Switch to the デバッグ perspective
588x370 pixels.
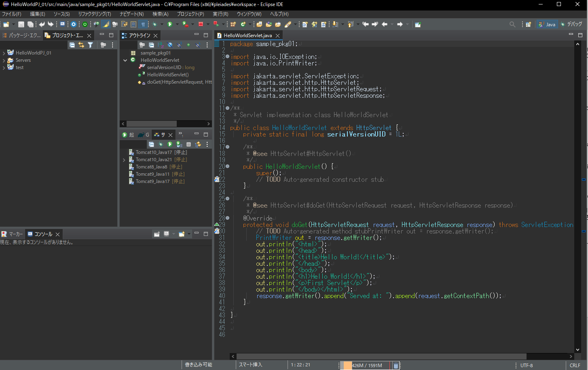pos(571,25)
